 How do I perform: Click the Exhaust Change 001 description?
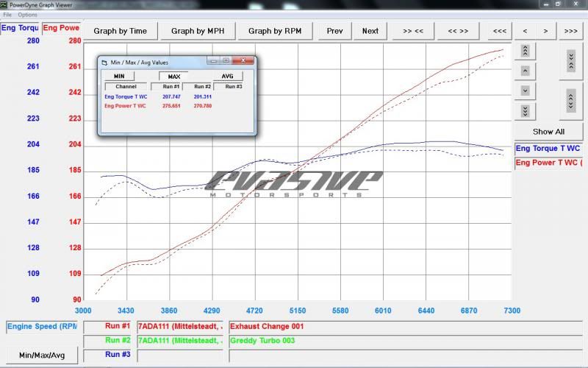pos(406,327)
